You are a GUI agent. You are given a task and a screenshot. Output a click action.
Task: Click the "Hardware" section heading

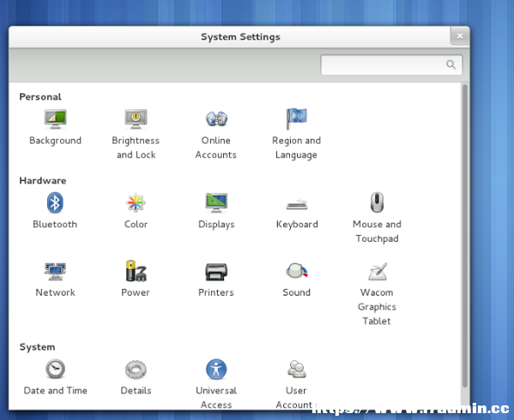43,181
